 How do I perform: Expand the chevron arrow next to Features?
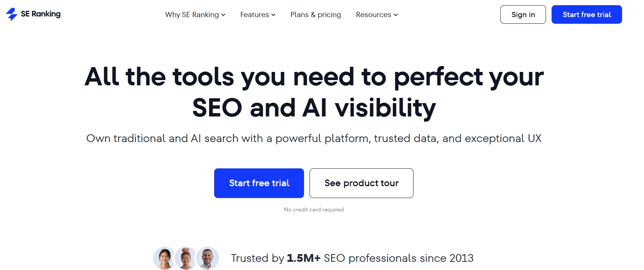pyautogui.click(x=274, y=15)
